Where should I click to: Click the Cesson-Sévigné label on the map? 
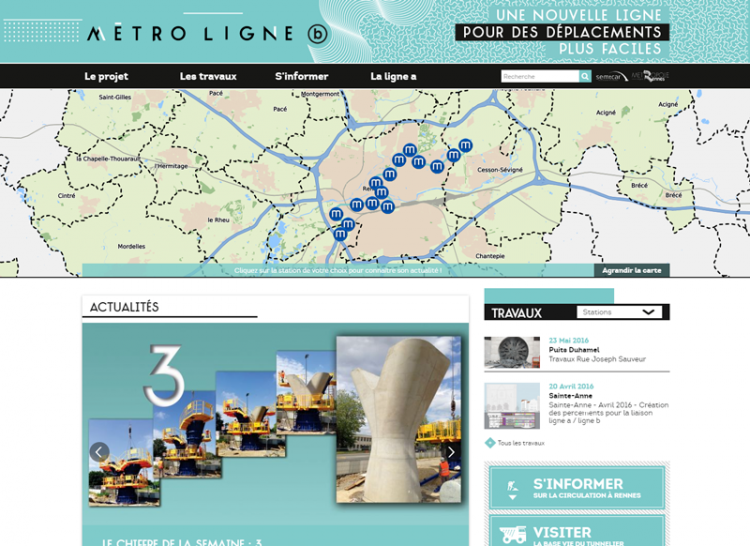click(500, 170)
